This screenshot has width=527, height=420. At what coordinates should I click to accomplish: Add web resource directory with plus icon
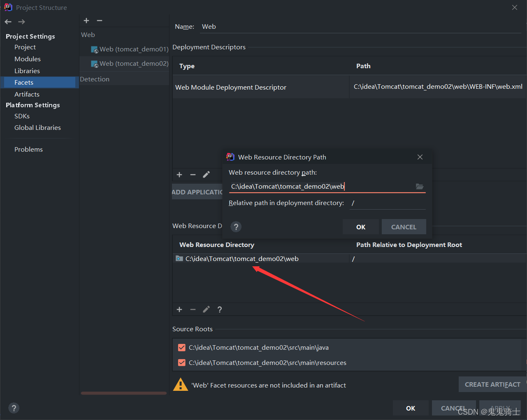point(179,309)
